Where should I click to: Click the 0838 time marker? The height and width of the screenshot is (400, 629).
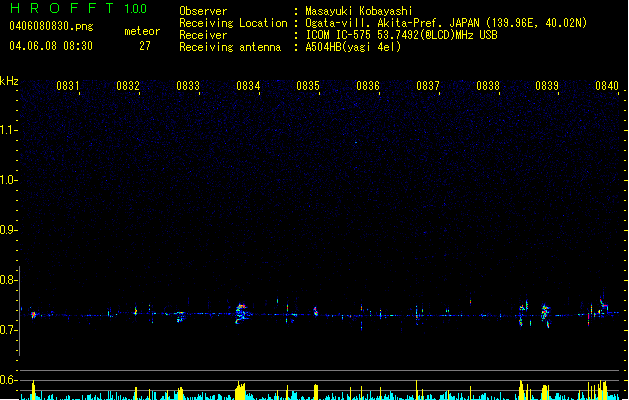coord(488,86)
